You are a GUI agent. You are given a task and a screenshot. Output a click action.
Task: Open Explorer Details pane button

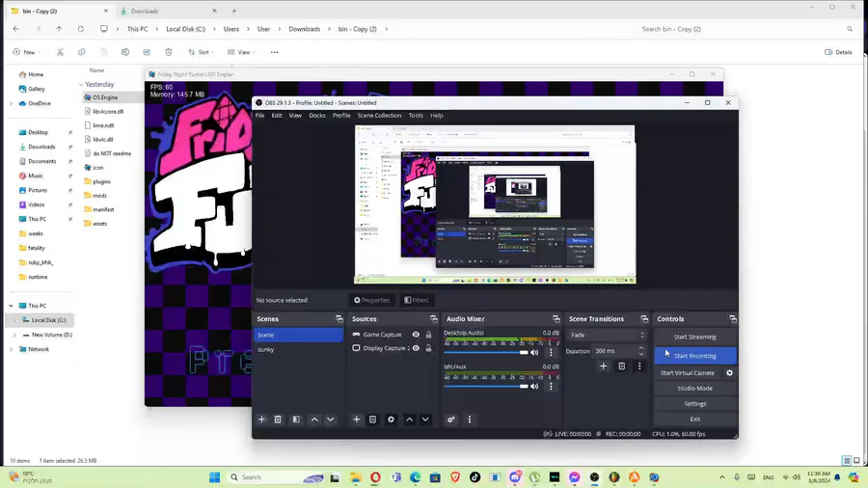coord(838,52)
